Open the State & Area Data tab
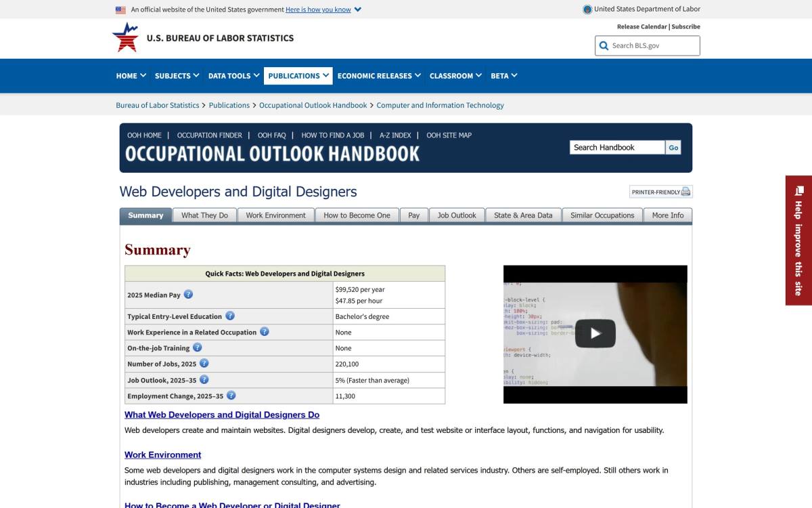This screenshot has width=812, height=508. pos(523,215)
